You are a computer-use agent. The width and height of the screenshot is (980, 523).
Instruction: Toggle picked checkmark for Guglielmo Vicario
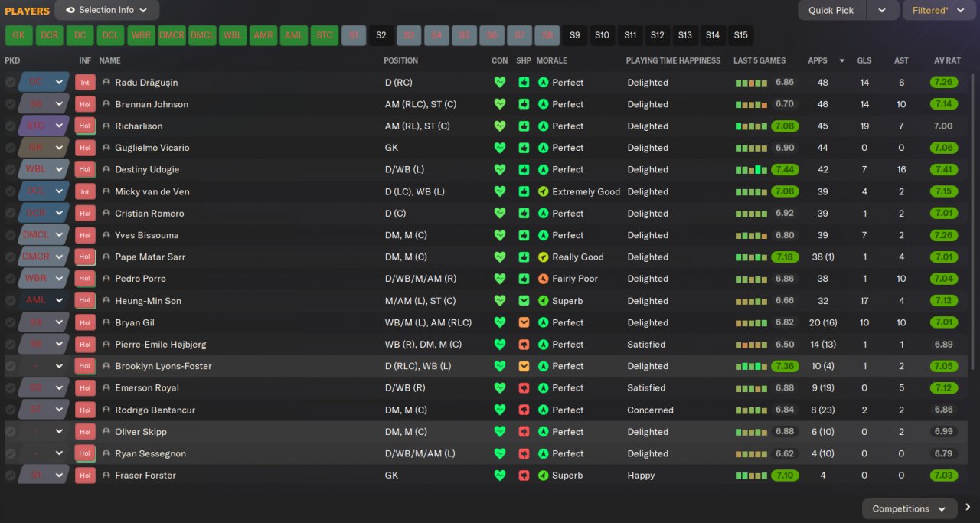pos(10,148)
